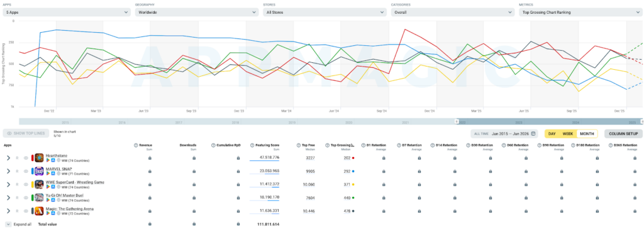Toggle chart visibility eye for Yu-Gi-Oh! Master Duel
This screenshot has height=235, width=644.
pos(25,198)
